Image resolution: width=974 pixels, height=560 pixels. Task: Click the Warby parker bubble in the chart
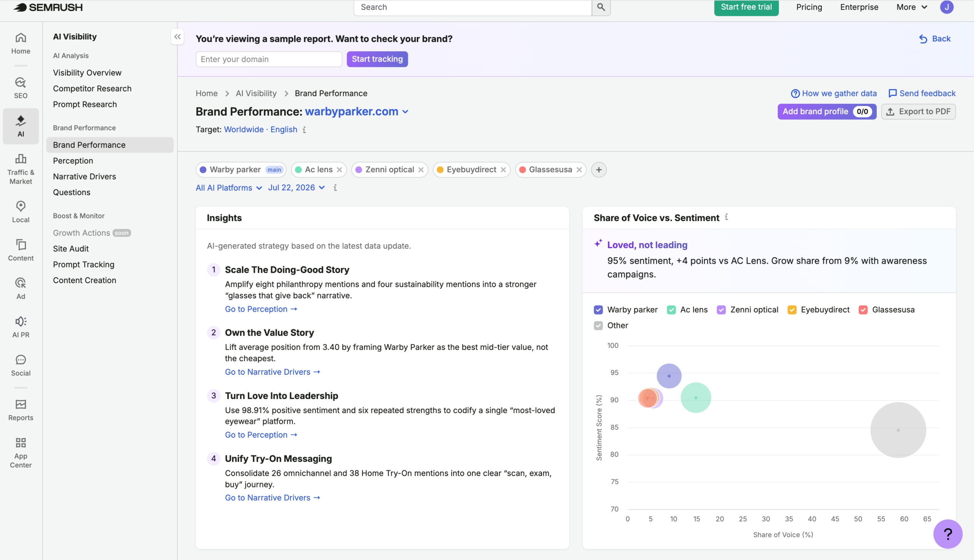[x=669, y=376]
